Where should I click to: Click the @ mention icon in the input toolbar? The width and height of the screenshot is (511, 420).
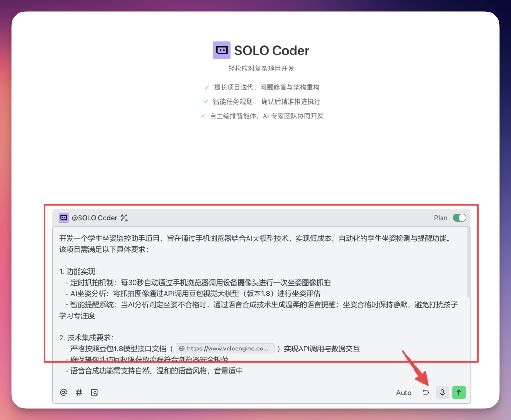63,393
